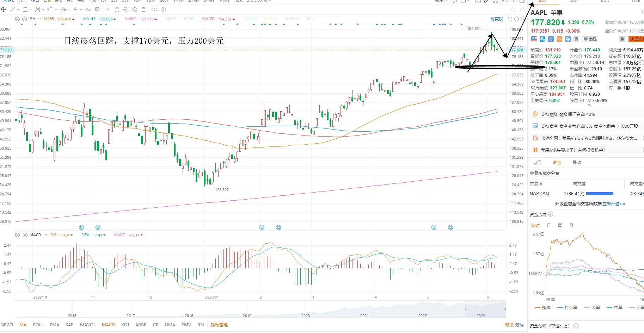This screenshot has height=333, width=644.
Task: Zoom out chart with minus icon
Action: point(517,19)
